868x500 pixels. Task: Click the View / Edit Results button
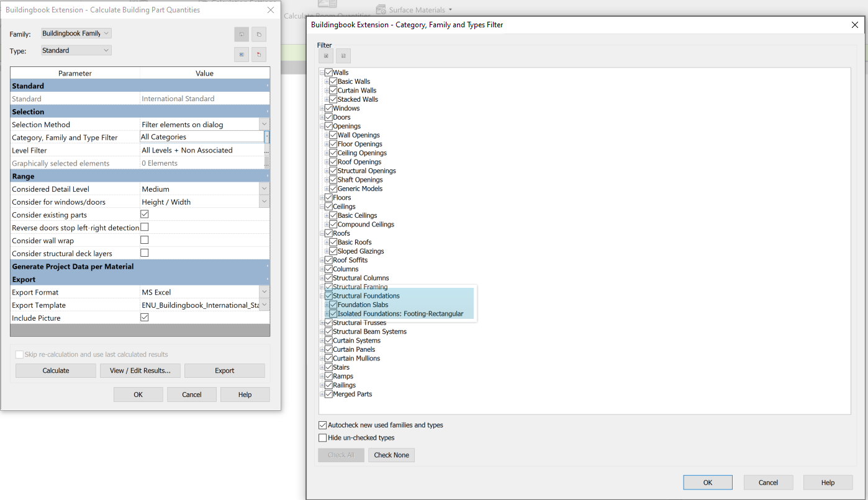140,370
